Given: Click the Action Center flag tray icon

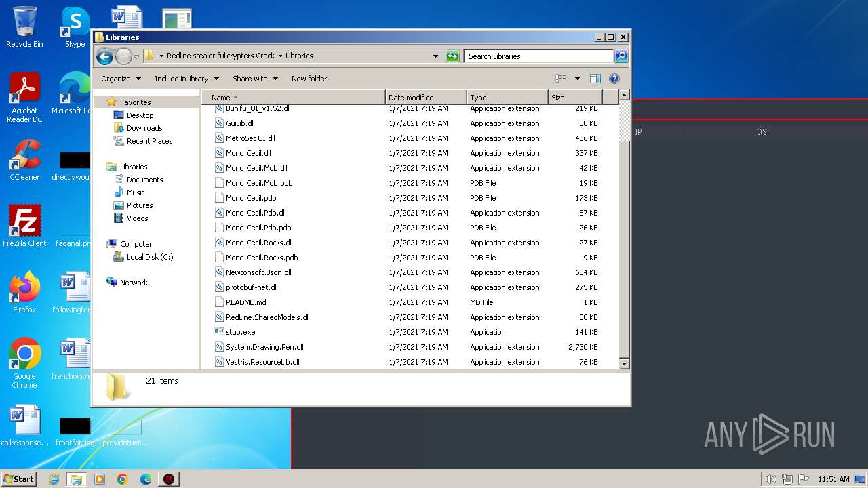Looking at the screenshot, I should 803,479.
